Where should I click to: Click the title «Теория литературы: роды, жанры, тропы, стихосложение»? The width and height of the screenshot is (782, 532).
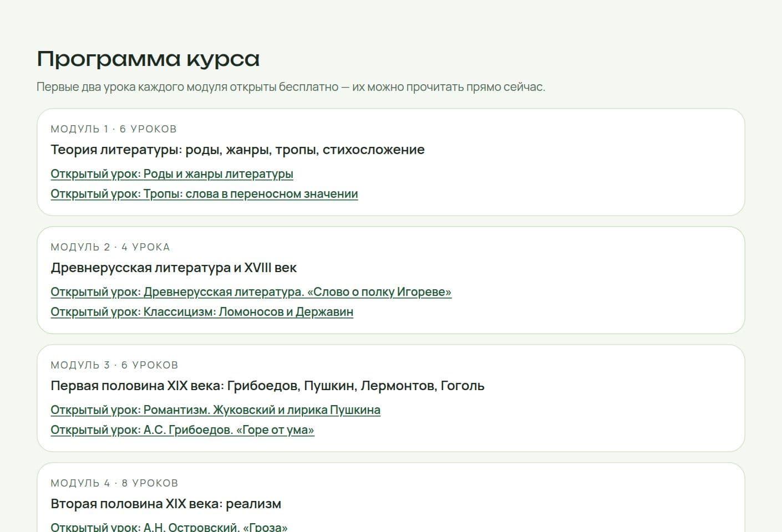[x=237, y=150]
